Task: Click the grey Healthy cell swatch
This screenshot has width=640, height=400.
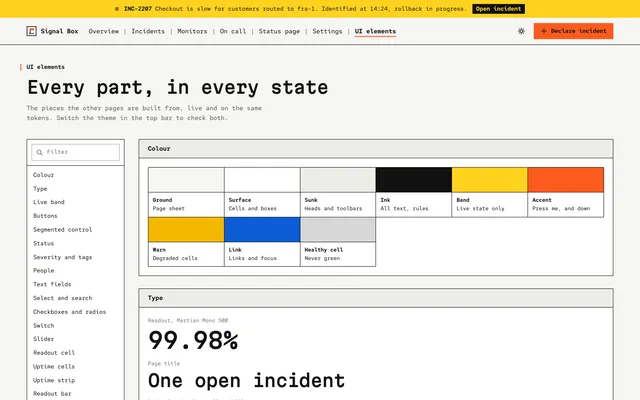Action: [x=338, y=230]
